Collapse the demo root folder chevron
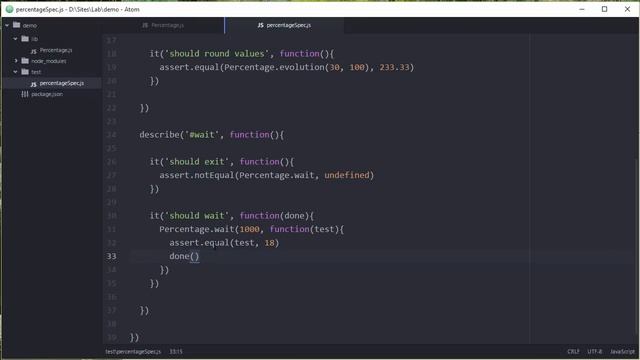 click(x=7, y=25)
